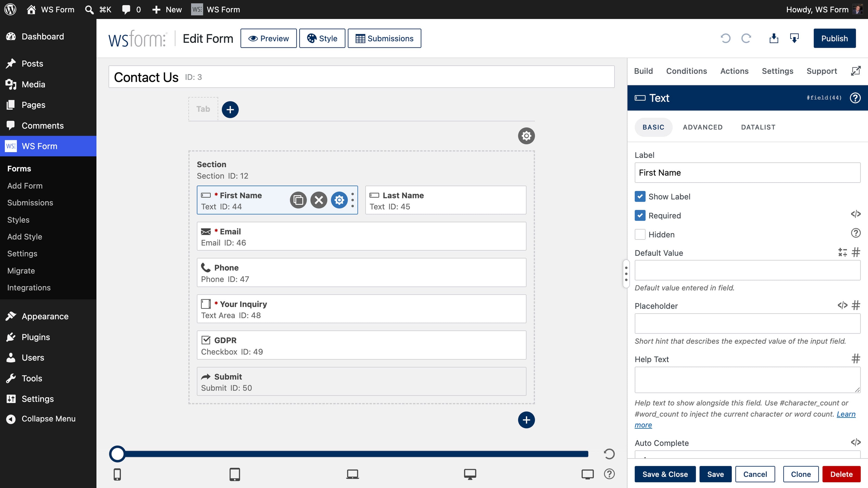This screenshot has height=488, width=868.
Task: Select the ADVANCED field tab
Action: (703, 127)
